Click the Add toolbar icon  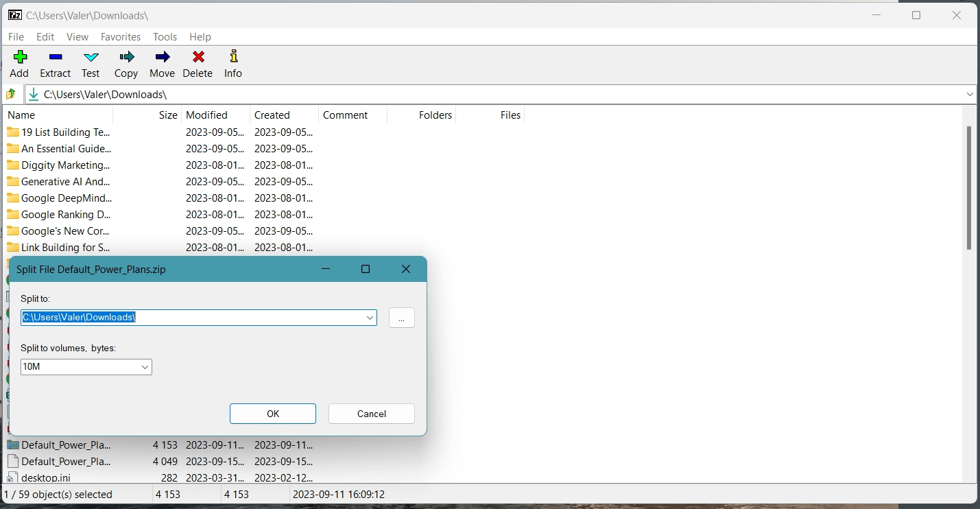[x=19, y=57]
